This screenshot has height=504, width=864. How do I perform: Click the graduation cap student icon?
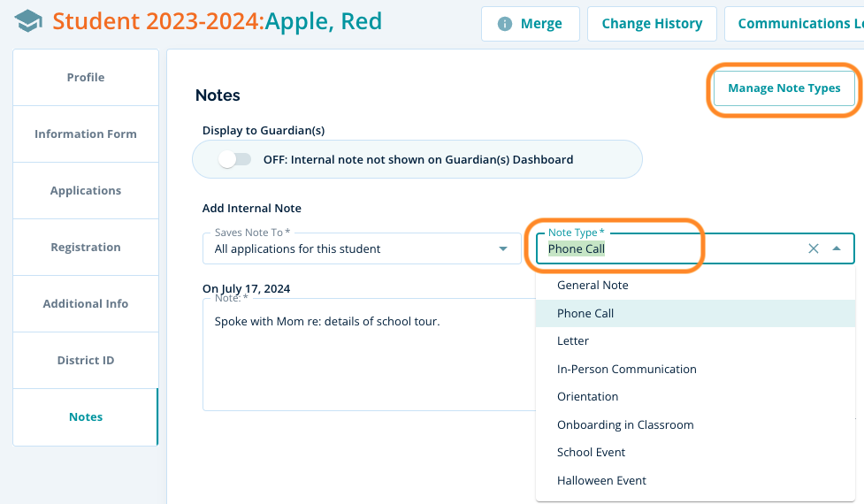[x=28, y=20]
